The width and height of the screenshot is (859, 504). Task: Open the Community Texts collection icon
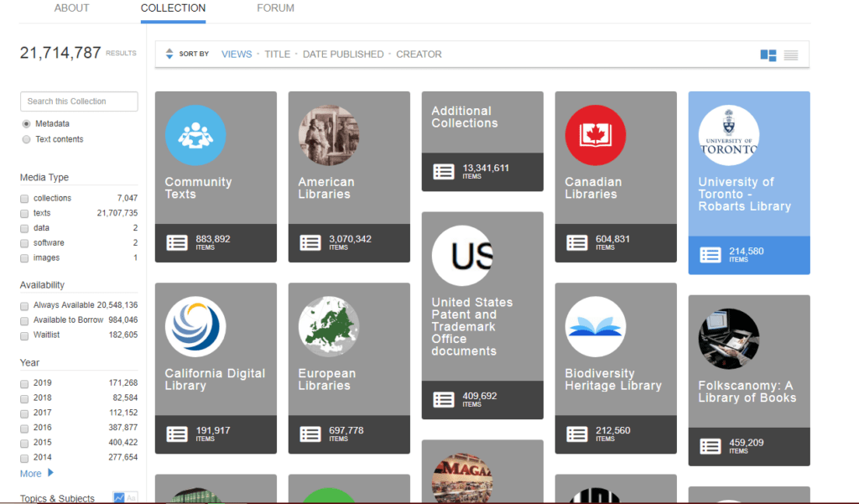coord(195,135)
